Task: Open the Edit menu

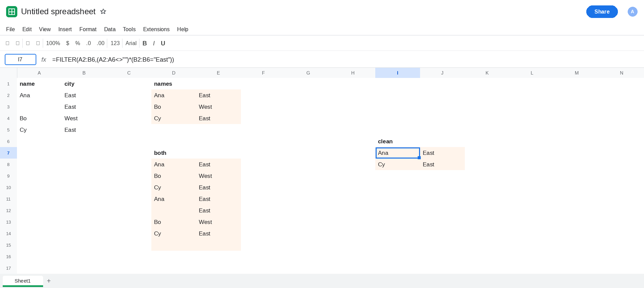Action: click(x=27, y=29)
